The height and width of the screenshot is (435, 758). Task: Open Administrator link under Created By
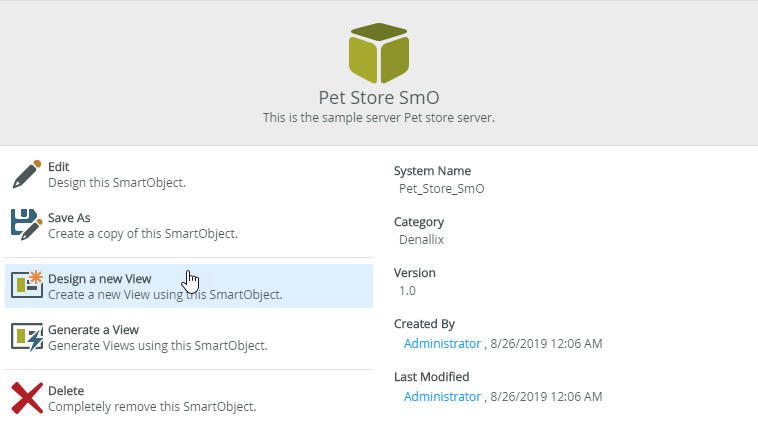pyautogui.click(x=442, y=344)
